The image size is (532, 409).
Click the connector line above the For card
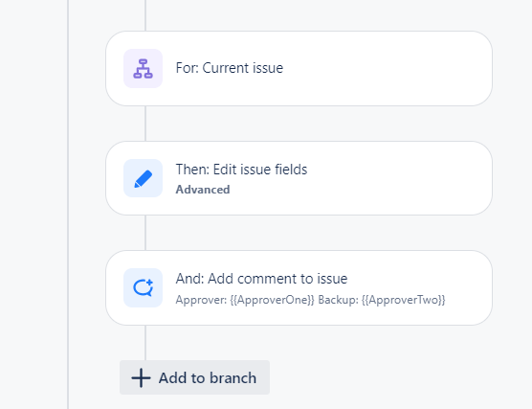tap(145, 15)
